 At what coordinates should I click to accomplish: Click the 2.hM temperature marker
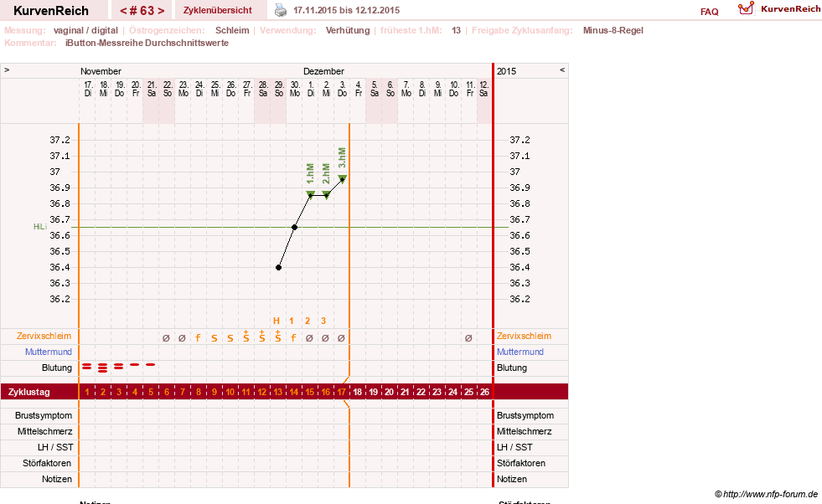(x=326, y=195)
